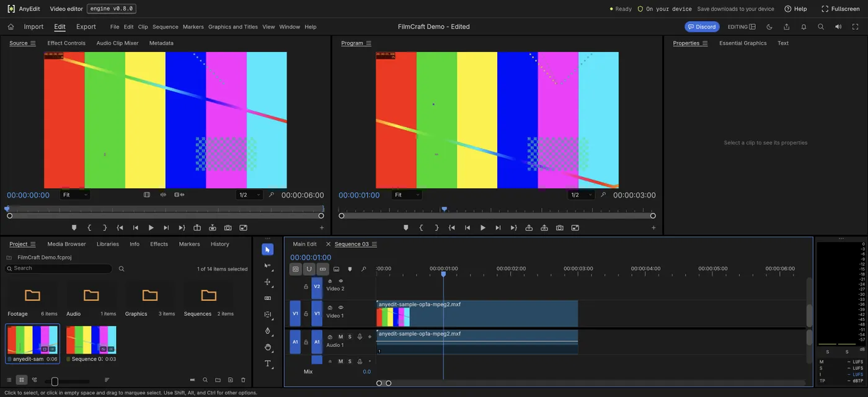Mark Out point in Source monitor
Viewport: 868px width, 397px height.
[x=105, y=228]
